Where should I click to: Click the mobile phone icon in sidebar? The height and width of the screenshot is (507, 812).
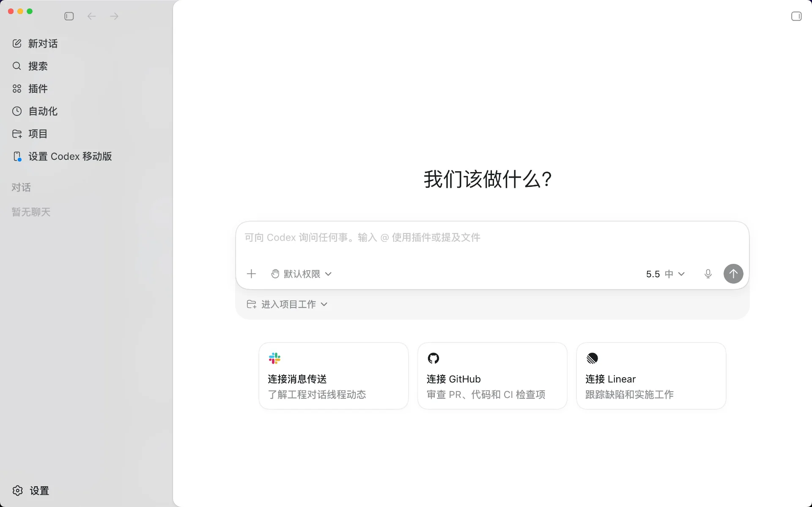click(x=17, y=156)
